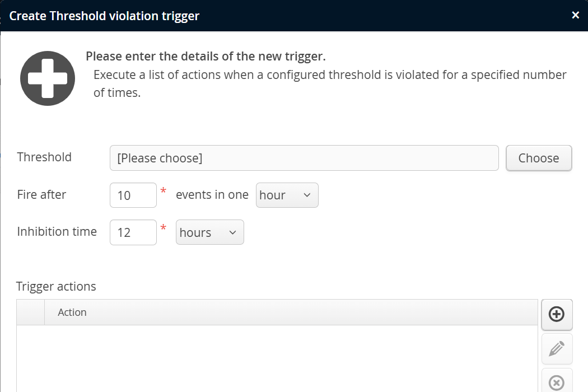The height and width of the screenshot is (392, 588).
Task: Select the Inhibition time value field
Action: coord(133,232)
